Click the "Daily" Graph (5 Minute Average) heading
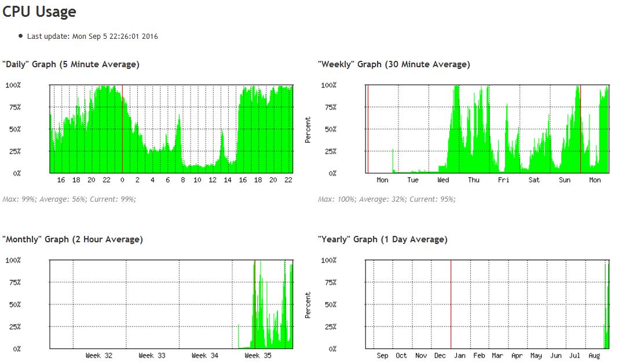 tap(71, 64)
